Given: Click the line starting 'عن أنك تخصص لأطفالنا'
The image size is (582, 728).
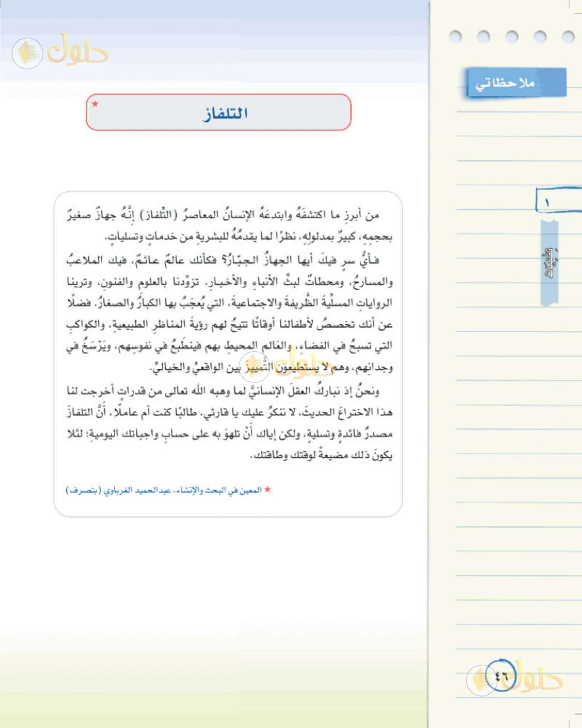Looking at the screenshot, I should click(x=230, y=324).
